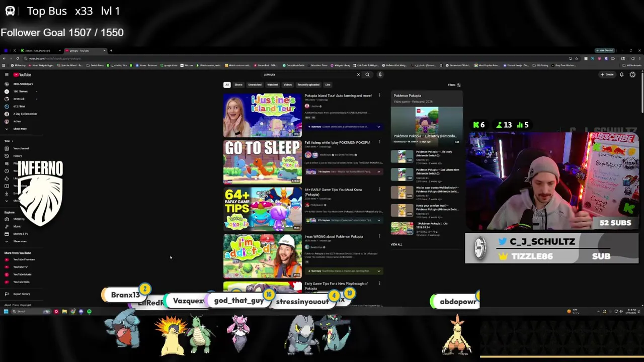Click the YouTube Create button

(x=607, y=75)
